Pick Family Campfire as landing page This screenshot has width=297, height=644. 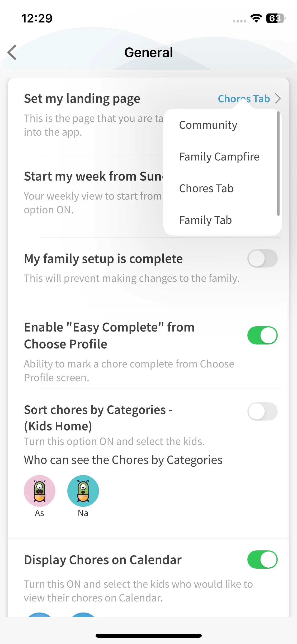point(219,157)
